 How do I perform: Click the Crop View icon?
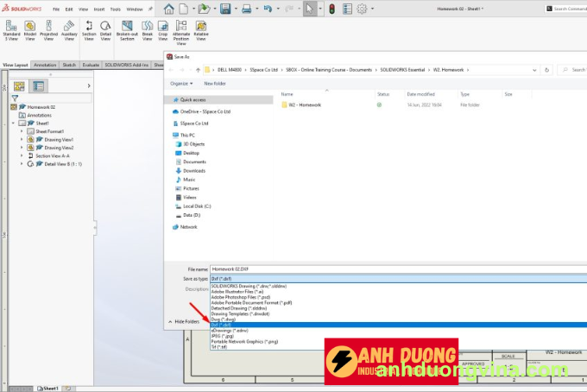(x=162, y=31)
